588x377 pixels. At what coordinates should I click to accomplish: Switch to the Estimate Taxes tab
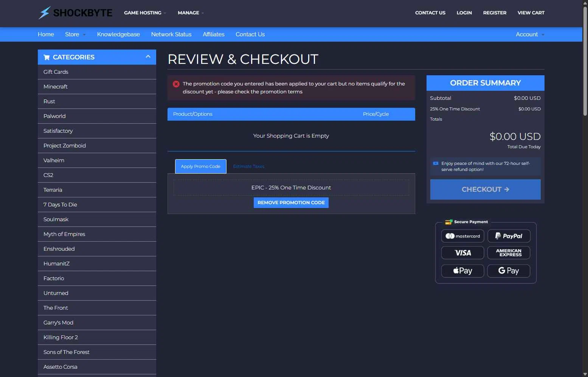click(x=248, y=166)
